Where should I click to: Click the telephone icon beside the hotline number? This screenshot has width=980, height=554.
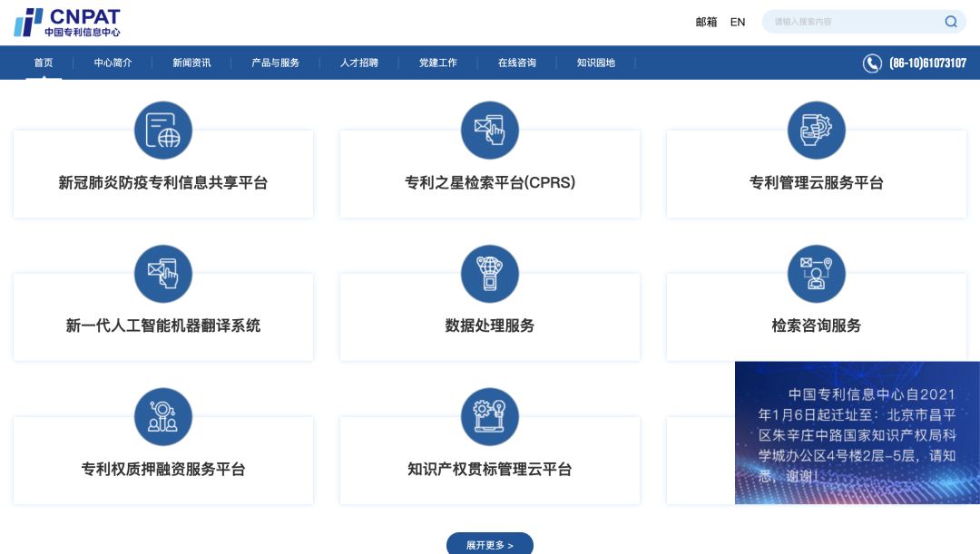(x=871, y=63)
